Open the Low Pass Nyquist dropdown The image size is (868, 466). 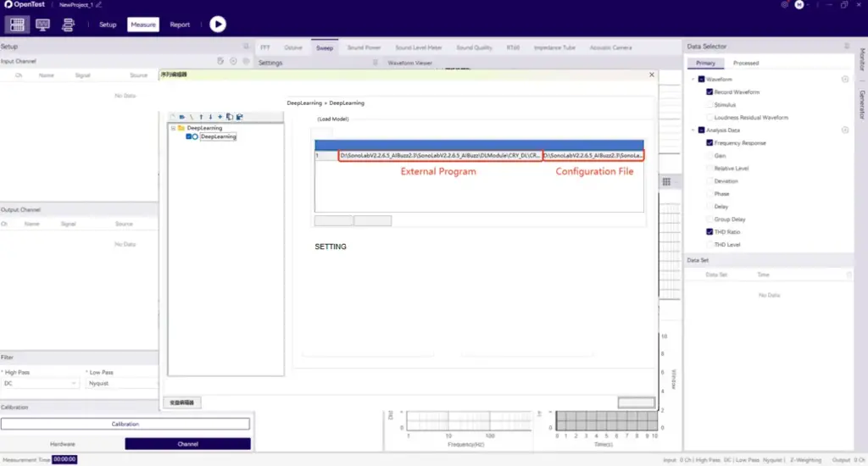tap(121, 383)
